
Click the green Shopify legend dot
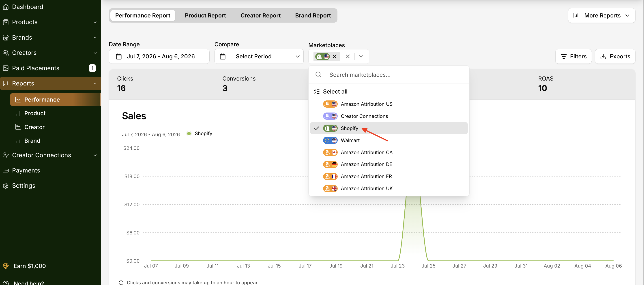(189, 134)
